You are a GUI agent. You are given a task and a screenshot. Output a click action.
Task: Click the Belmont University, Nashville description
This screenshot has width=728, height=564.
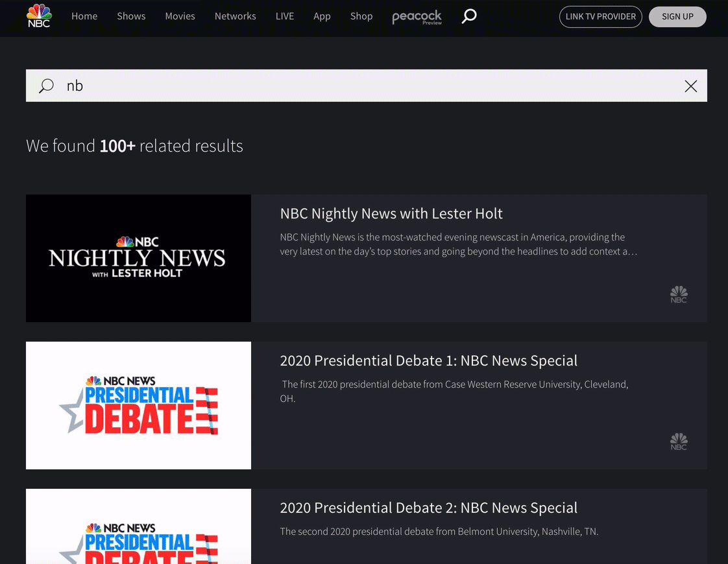[439, 532]
